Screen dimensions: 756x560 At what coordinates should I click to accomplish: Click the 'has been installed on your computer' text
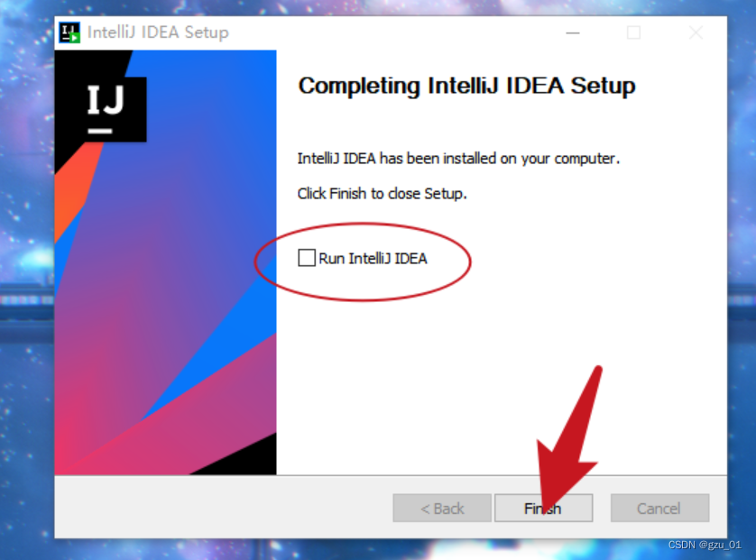pos(500,159)
